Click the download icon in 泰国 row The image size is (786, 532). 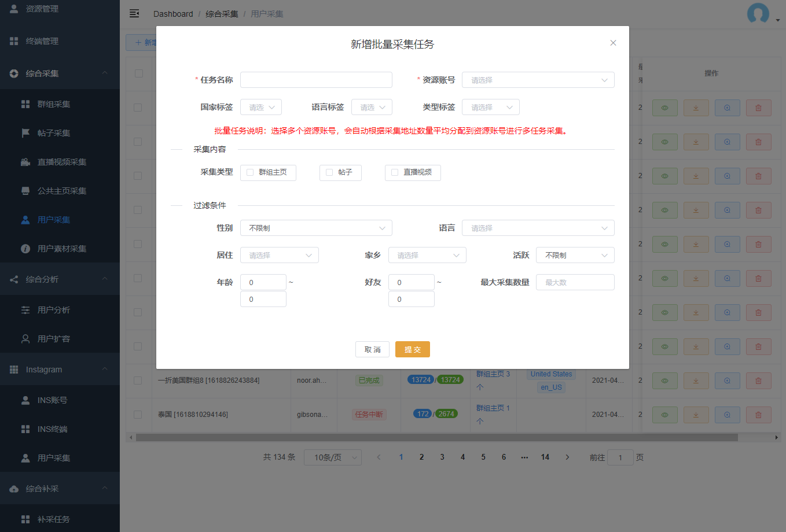pyautogui.click(x=696, y=415)
